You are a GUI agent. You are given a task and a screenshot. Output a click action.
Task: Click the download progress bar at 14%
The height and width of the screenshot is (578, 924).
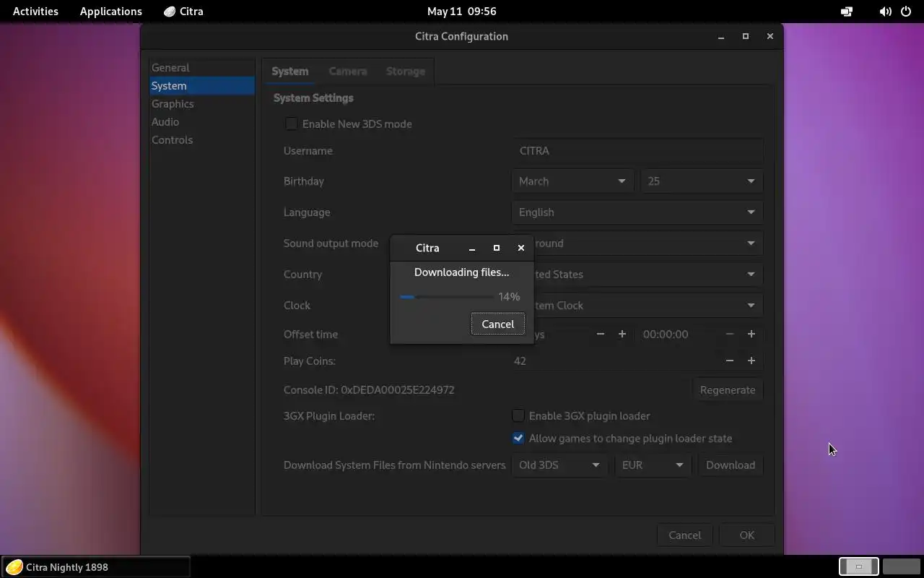pos(446,297)
